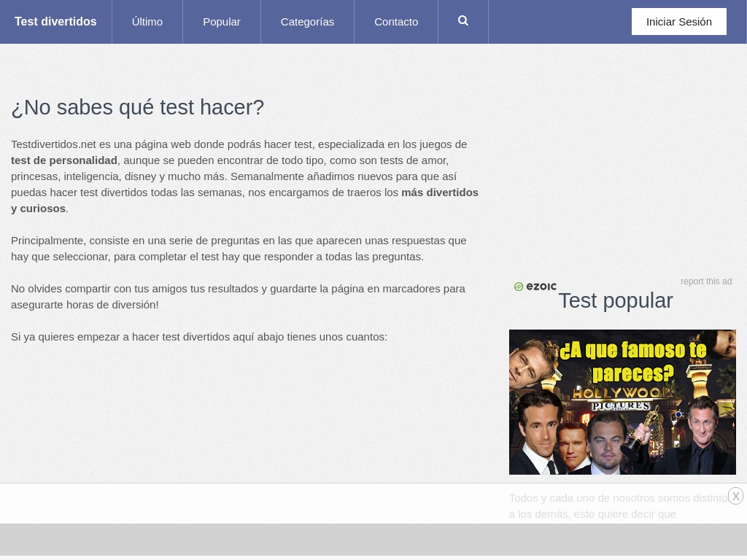Open the report this ad link
747x560 pixels.
tap(706, 281)
